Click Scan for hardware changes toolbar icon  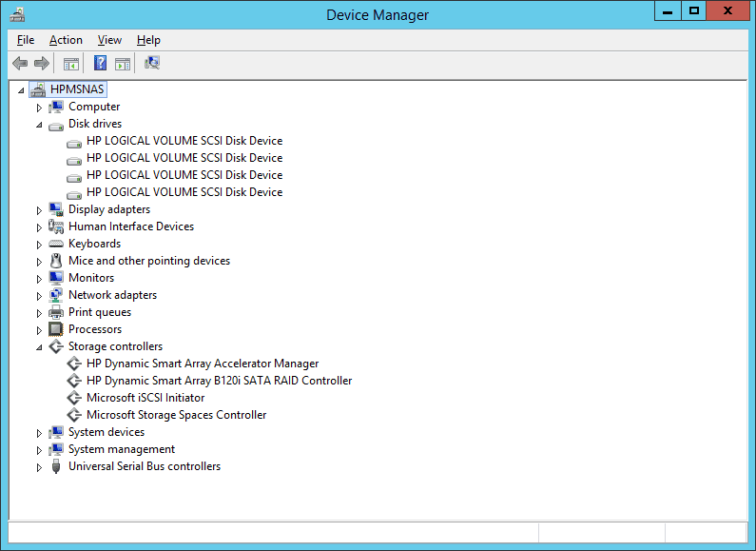click(152, 63)
